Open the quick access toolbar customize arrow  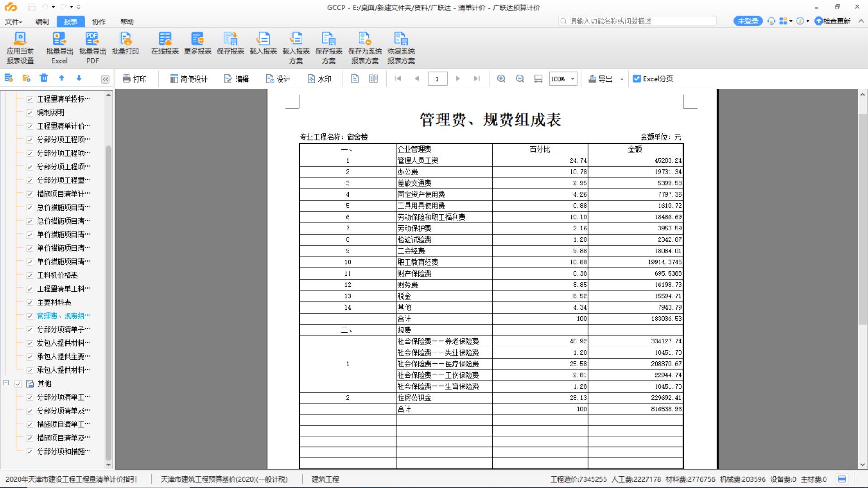pyautogui.click(x=79, y=7)
